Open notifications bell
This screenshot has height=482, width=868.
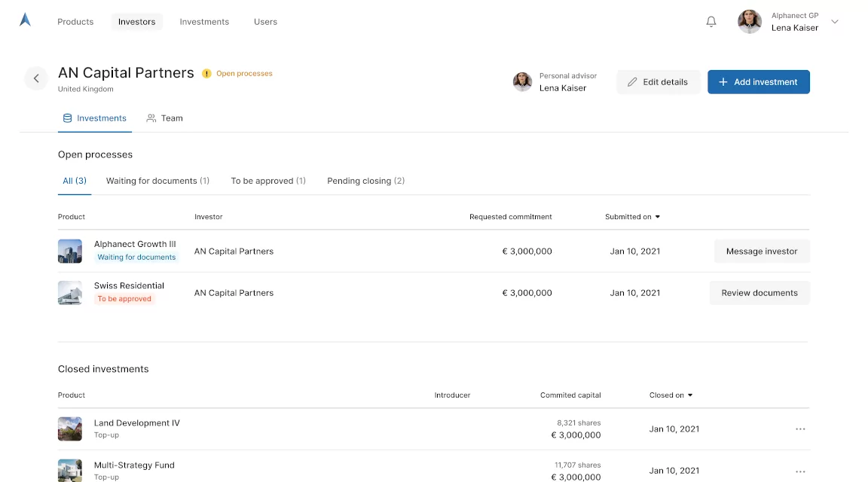coord(711,22)
